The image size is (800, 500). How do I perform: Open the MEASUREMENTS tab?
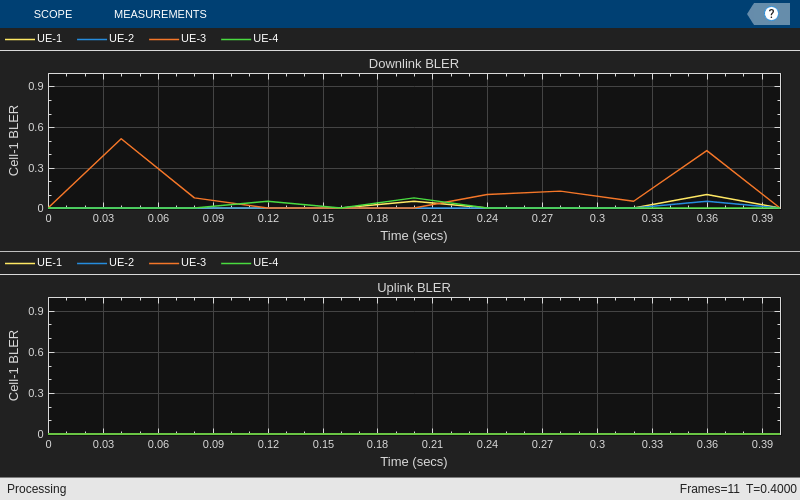[x=160, y=14]
